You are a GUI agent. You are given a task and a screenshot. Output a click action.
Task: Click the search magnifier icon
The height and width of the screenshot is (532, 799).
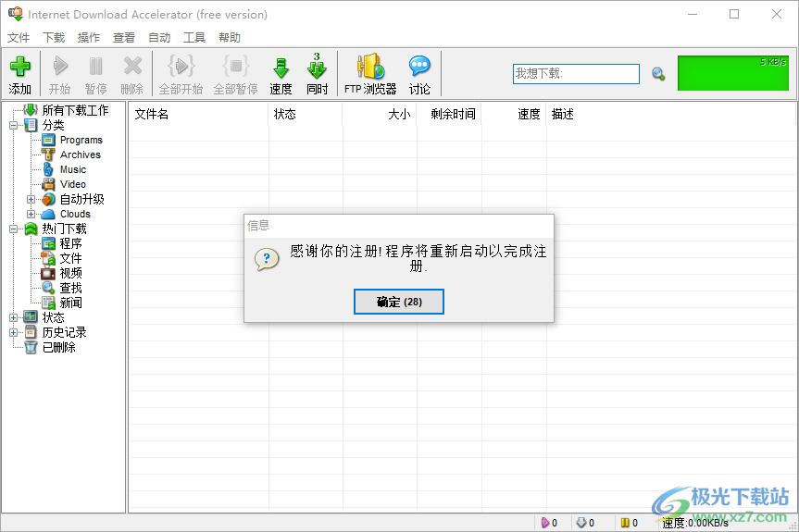click(658, 74)
